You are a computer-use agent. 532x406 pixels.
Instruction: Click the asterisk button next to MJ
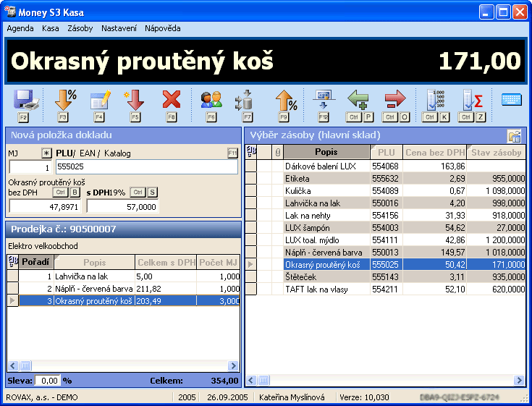[46, 153]
